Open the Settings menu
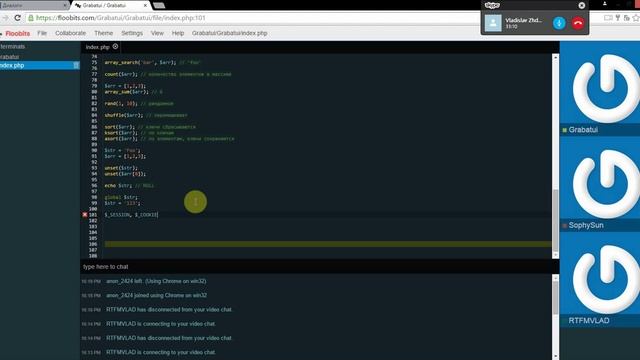The width and height of the screenshot is (640, 360). (132, 33)
